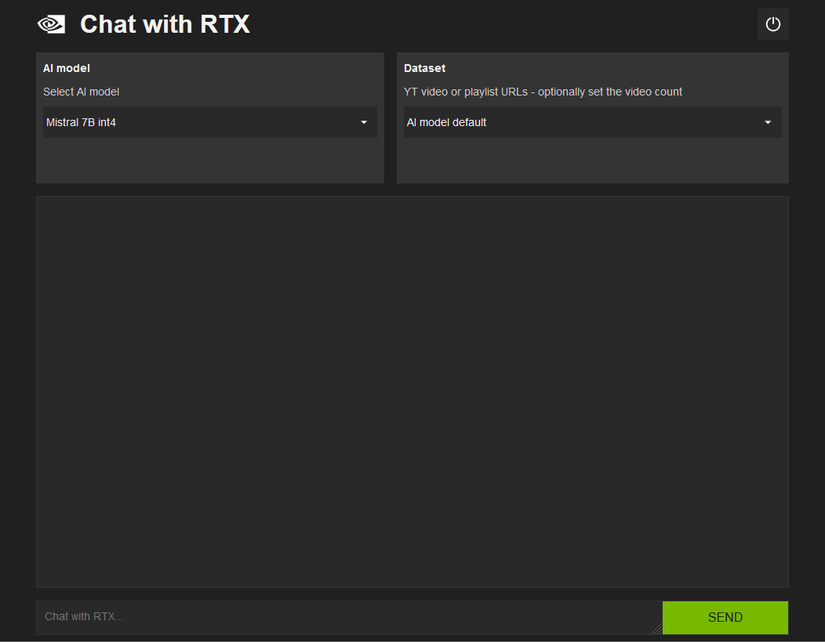Click inside the empty chat conversation area
This screenshot has height=642, width=825.
click(x=412, y=390)
